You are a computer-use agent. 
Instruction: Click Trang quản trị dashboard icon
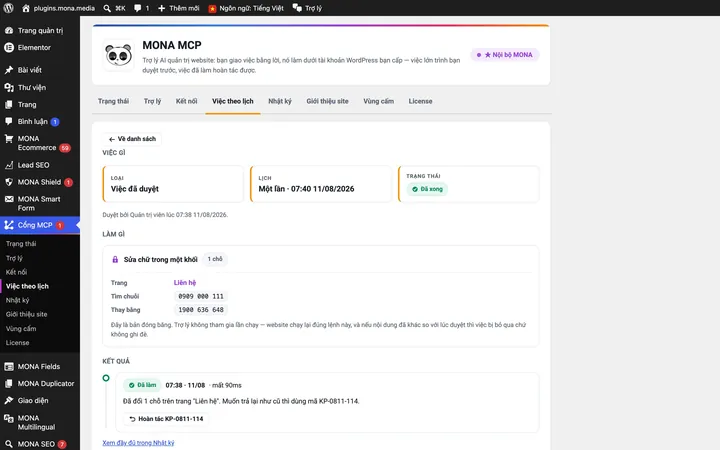[x=9, y=30]
